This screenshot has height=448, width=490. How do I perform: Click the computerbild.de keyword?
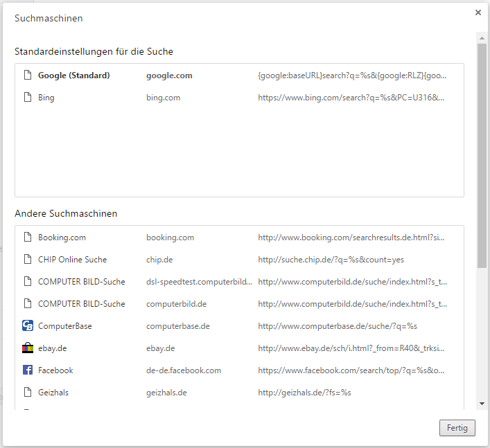(176, 304)
